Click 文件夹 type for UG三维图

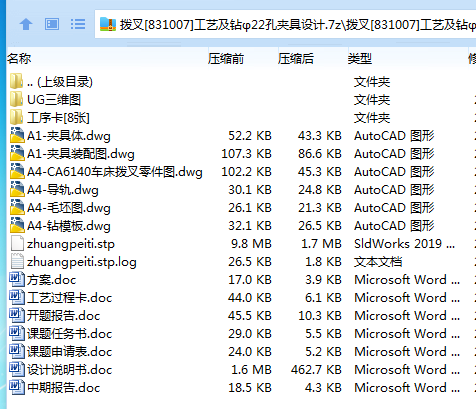pos(372,100)
